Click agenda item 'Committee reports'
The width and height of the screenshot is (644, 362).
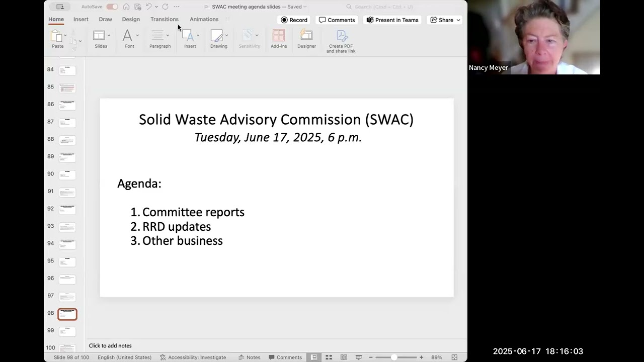click(193, 212)
